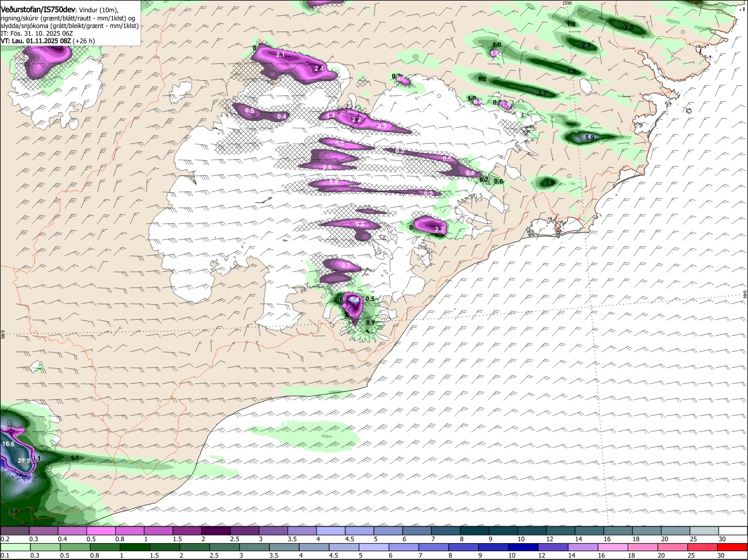Click bottom legend swatch between 10 and 12
Viewport: 748px width, 560px height.
coord(524,547)
